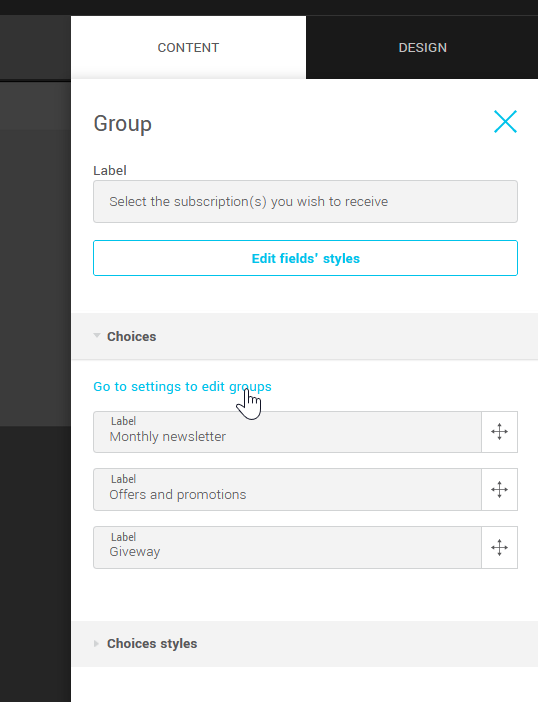Viewport: 538px width, 702px height.
Task: Click move handle for Offers and promotions choice
Action: coord(500,490)
